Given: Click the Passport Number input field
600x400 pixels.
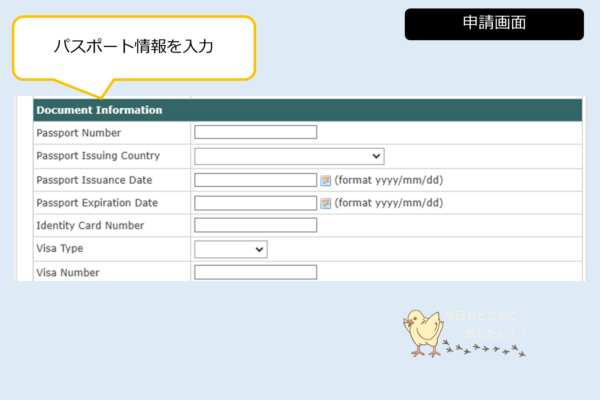Looking at the screenshot, I should [x=255, y=132].
